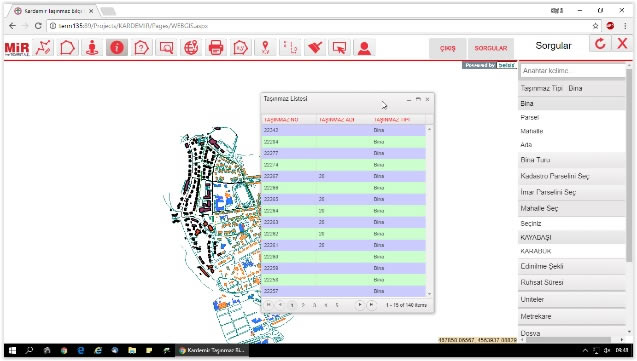
Task: Click Taşınmaz Listesi vertical scrollbar down arrow
Action: (429, 294)
